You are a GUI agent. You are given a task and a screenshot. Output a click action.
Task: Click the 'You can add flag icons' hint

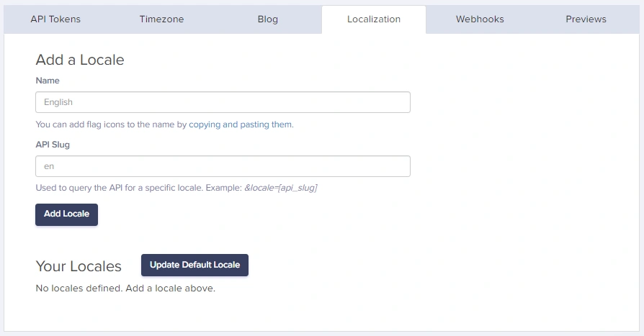tap(111, 124)
